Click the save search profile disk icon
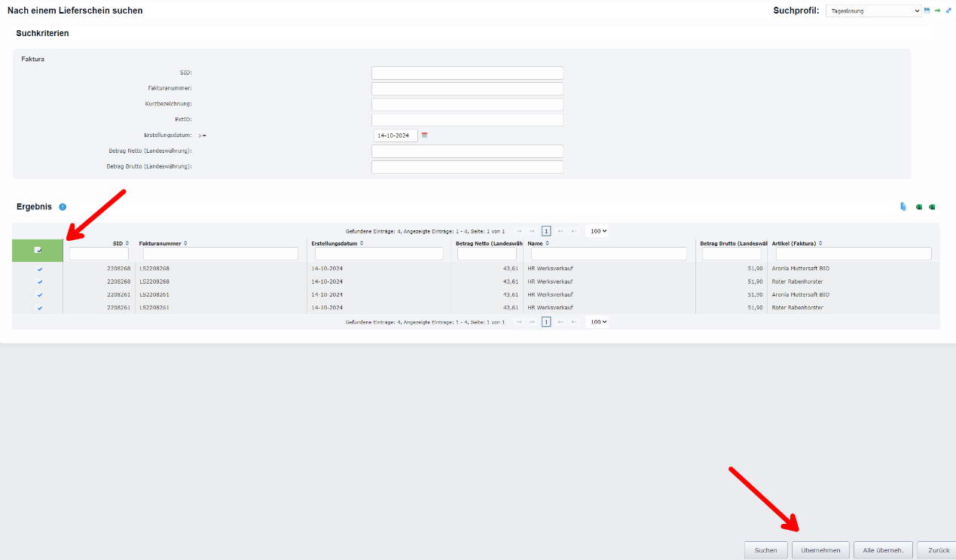Screen dimensions: 956x560 point(927,11)
